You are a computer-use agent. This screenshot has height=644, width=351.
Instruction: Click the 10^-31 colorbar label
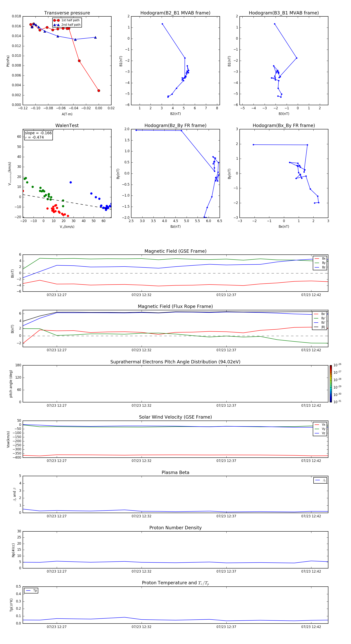(x=337, y=402)
